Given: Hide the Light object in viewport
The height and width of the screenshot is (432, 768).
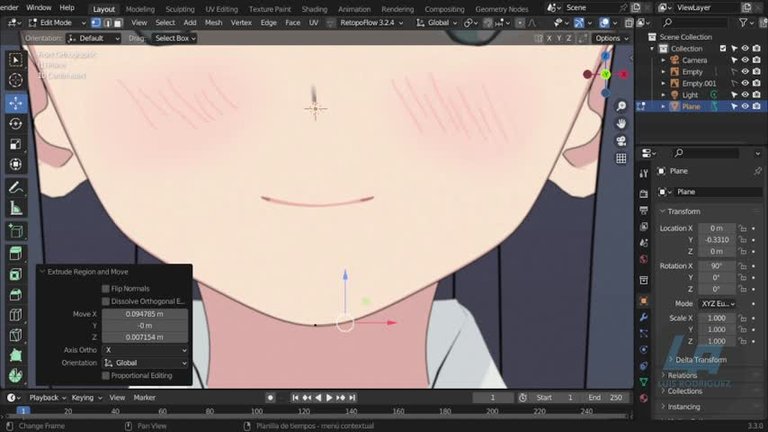Looking at the screenshot, I should tap(745, 95).
